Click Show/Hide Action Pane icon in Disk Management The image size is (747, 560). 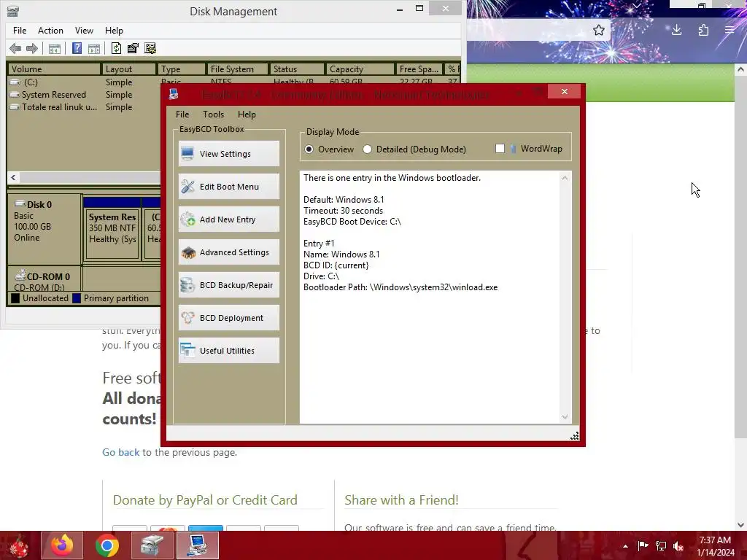pos(94,48)
